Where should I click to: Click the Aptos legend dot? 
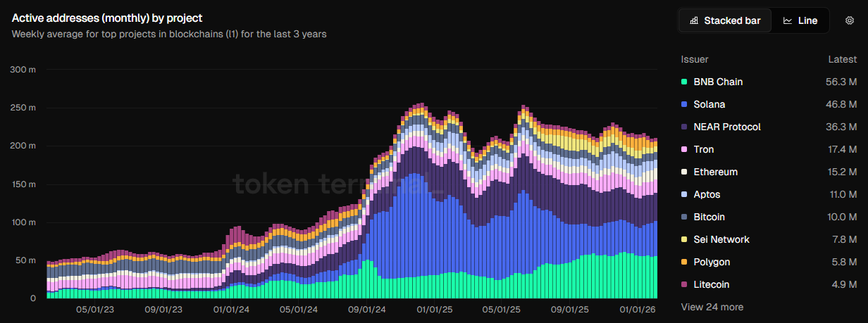pyautogui.click(x=684, y=195)
